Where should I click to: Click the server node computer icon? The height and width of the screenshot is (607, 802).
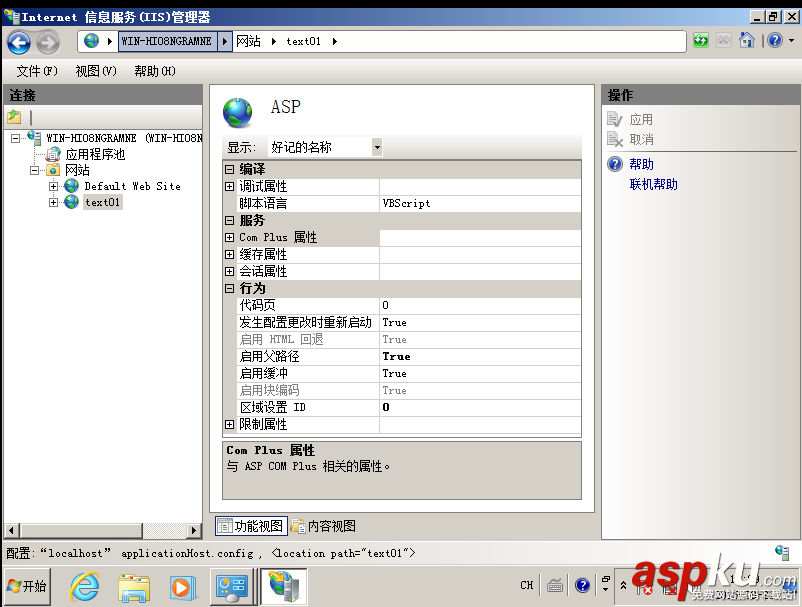click(34, 137)
